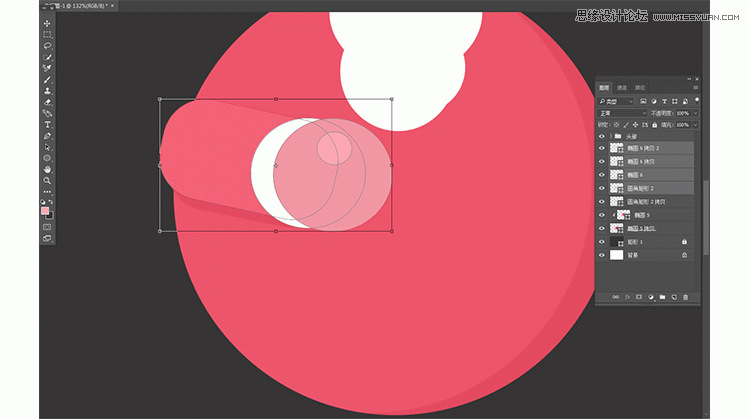
Task: Filter layers by smart objects icon
Action: (x=685, y=101)
